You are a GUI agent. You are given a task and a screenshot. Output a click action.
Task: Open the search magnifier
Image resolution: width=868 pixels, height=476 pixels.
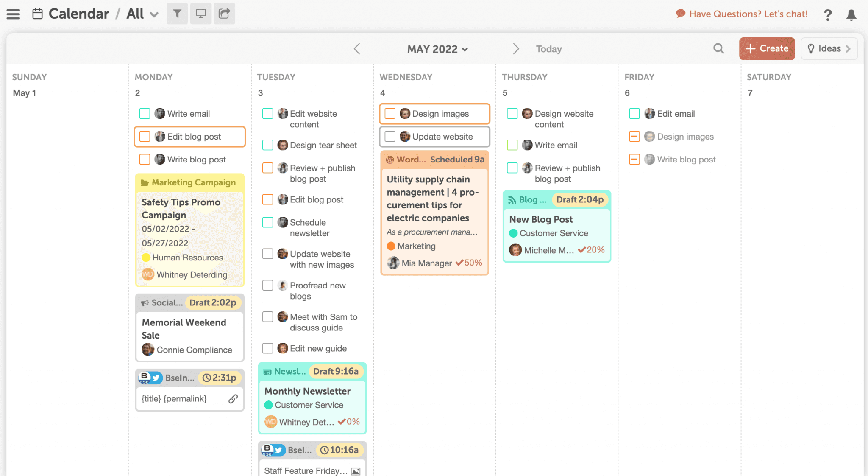click(x=718, y=48)
